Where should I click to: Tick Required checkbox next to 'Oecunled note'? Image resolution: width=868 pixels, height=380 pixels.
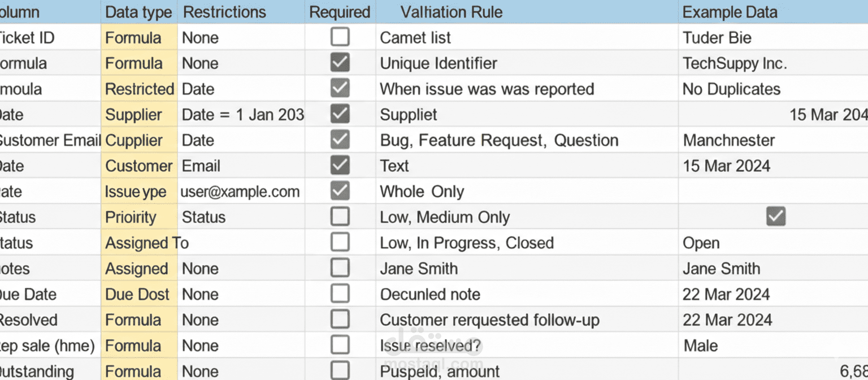click(340, 294)
